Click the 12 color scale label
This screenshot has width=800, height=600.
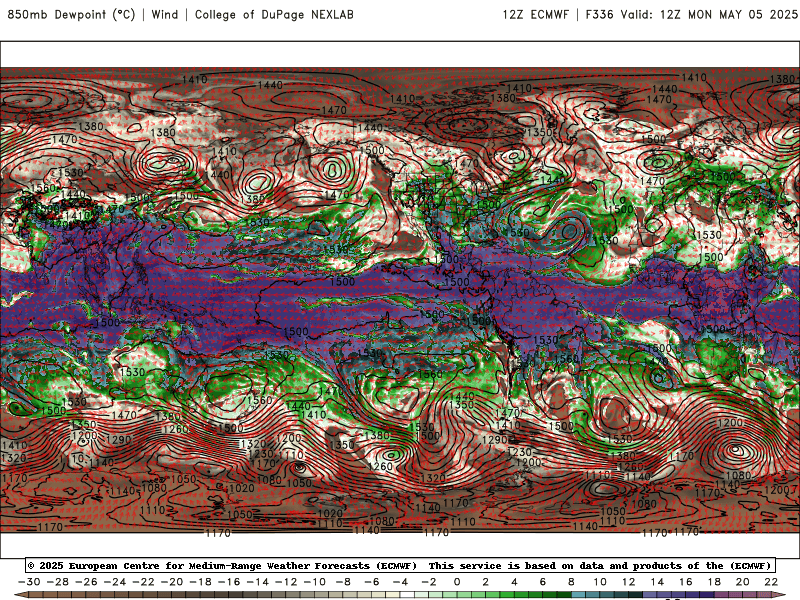[x=629, y=582]
